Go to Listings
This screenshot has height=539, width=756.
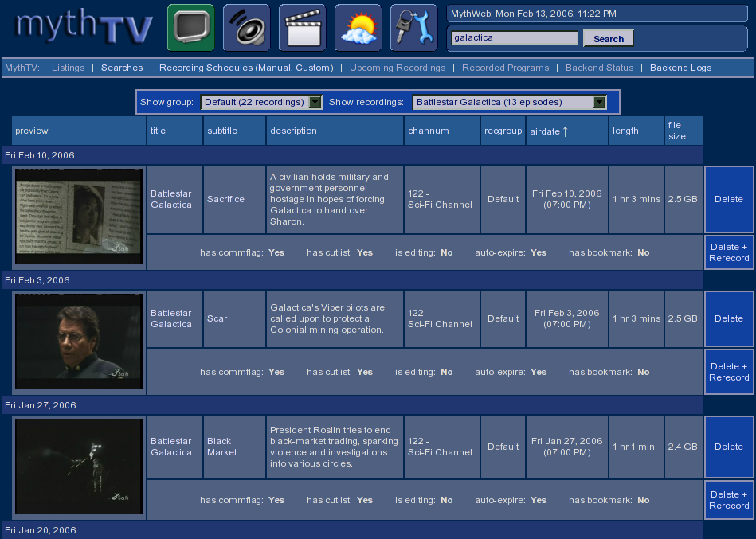click(x=68, y=68)
